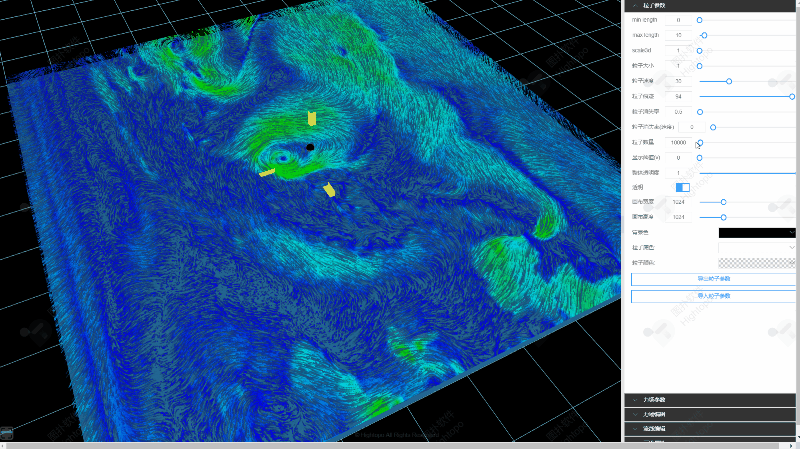This screenshot has height=449, width=800.
Task: Open the checkered particle image dropdown
Action: (757, 263)
